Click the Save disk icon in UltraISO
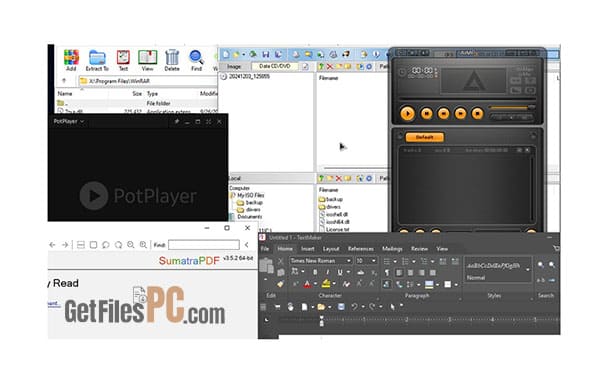600x385 pixels. coord(266,55)
